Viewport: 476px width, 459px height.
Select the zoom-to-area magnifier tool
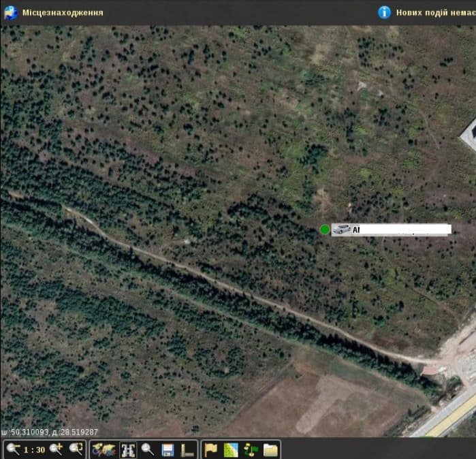pos(76,449)
